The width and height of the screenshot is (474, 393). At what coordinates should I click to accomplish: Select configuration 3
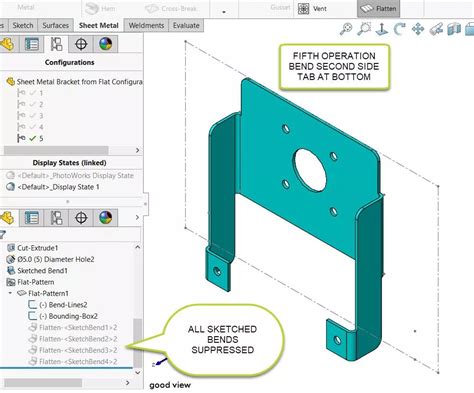pyautogui.click(x=30, y=116)
